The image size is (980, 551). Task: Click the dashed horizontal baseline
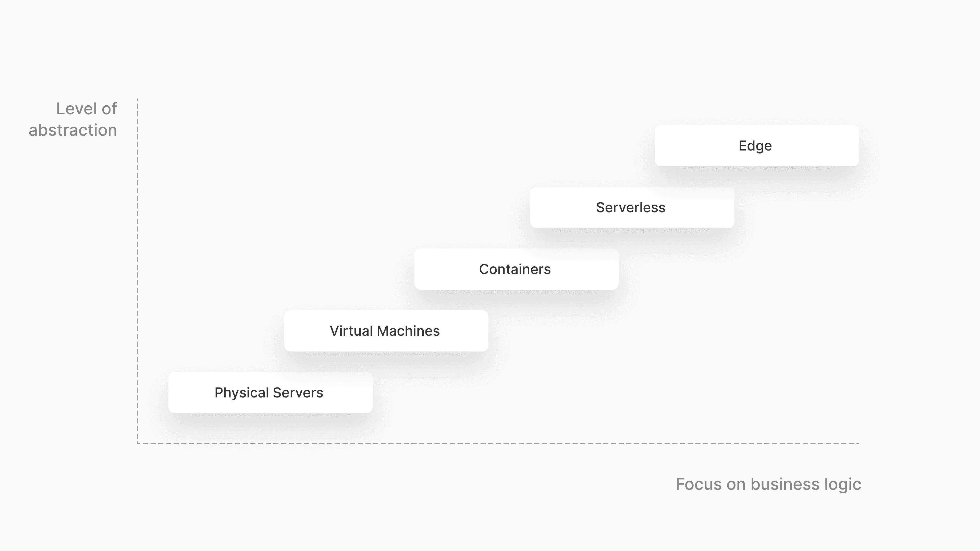498,442
